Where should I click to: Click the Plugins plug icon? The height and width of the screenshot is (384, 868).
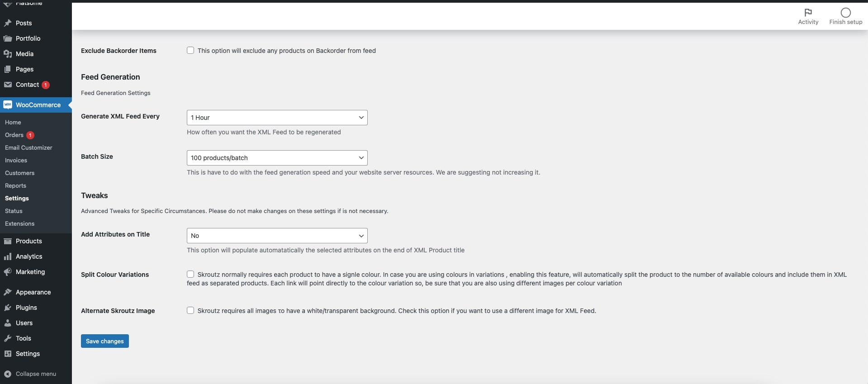click(x=8, y=308)
